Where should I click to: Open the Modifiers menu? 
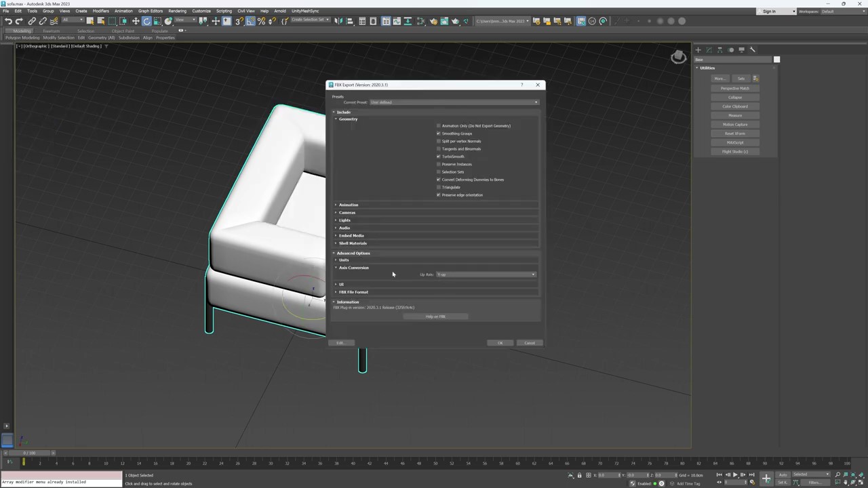pos(100,11)
